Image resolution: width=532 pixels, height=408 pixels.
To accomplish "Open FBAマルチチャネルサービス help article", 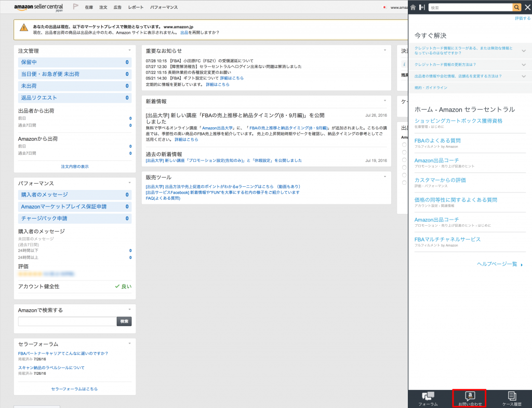I will [x=447, y=240].
